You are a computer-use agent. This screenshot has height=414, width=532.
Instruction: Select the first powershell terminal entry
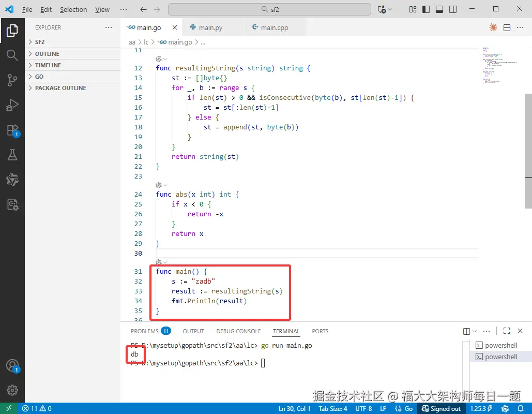point(501,345)
